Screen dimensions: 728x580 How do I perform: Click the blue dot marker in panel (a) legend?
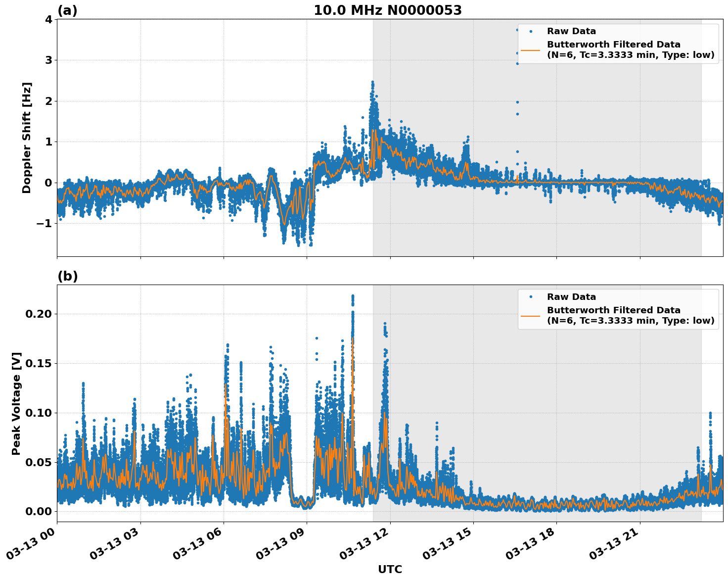531,31
